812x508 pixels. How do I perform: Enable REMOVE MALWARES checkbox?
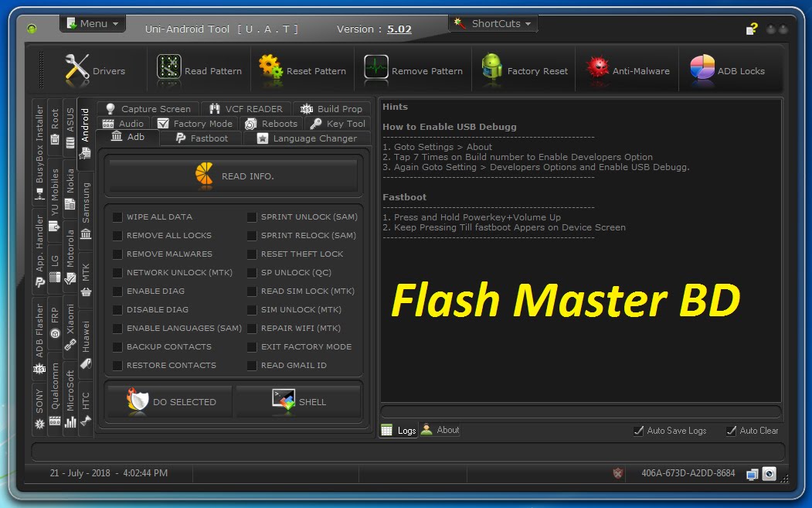click(117, 254)
